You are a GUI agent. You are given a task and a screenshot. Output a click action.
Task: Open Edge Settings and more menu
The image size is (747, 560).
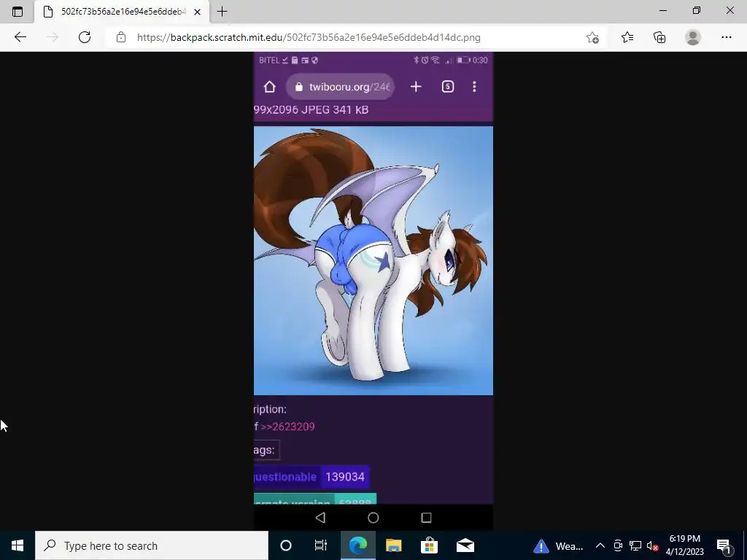coord(726,37)
